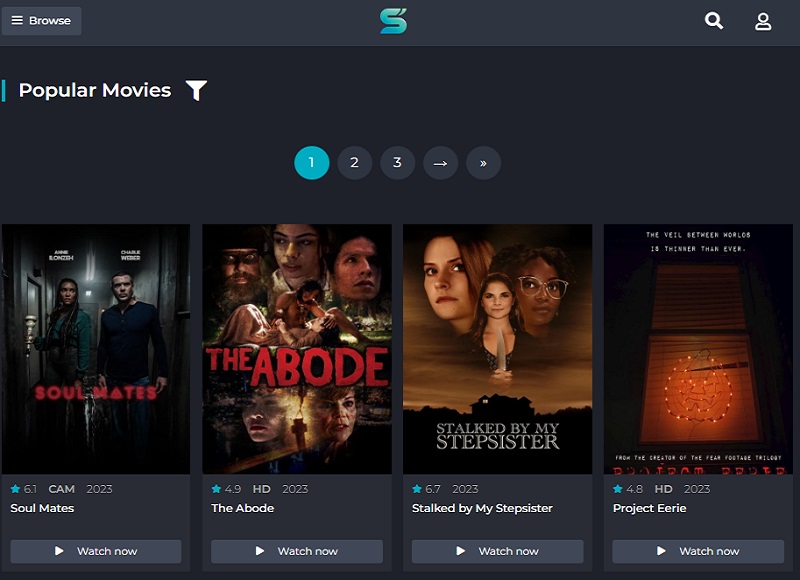The image size is (800, 580).
Task: Click the next page arrow
Action: point(440,163)
